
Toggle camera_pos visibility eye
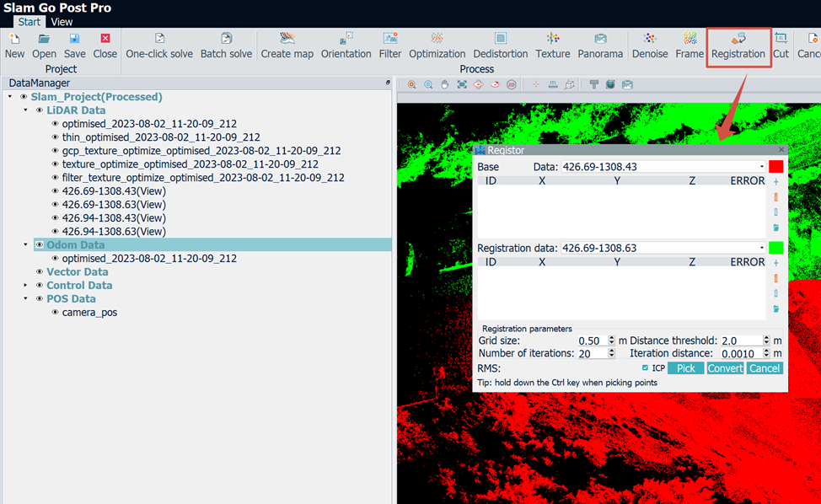[x=55, y=312]
